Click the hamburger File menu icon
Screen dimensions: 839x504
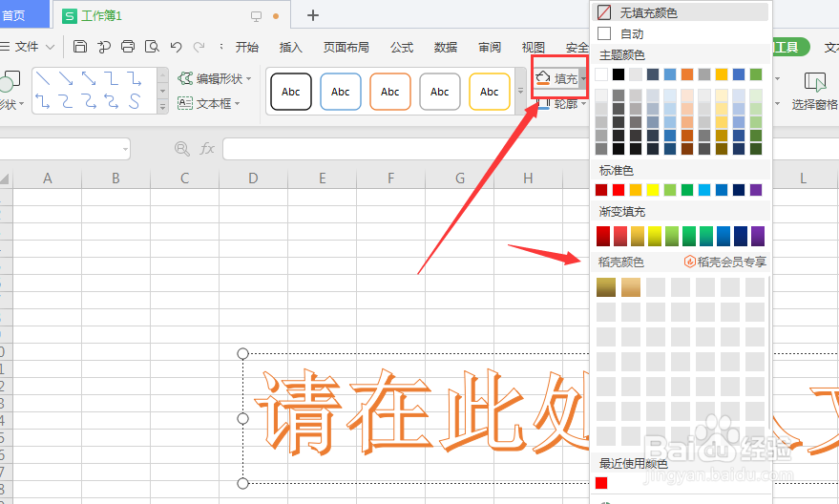[5, 47]
